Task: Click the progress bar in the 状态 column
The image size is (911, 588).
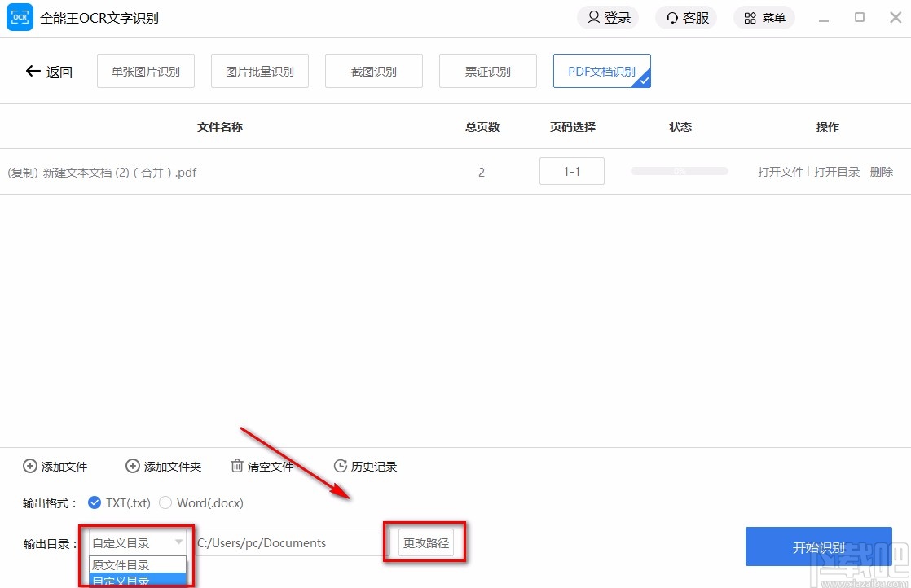Action: click(x=679, y=171)
